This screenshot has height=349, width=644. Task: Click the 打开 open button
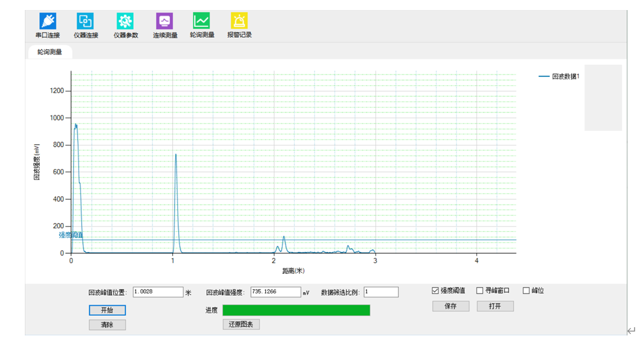[495, 306]
